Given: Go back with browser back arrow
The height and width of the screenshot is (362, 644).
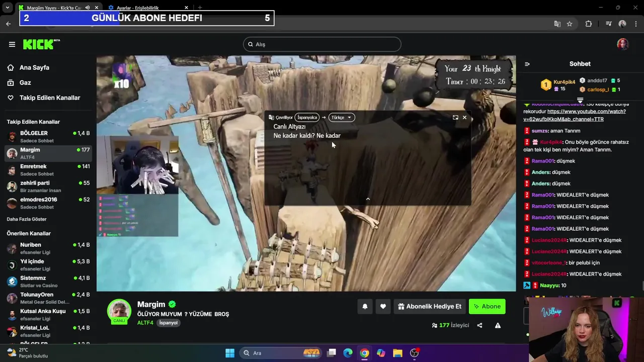Looking at the screenshot, I should (9, 24).
